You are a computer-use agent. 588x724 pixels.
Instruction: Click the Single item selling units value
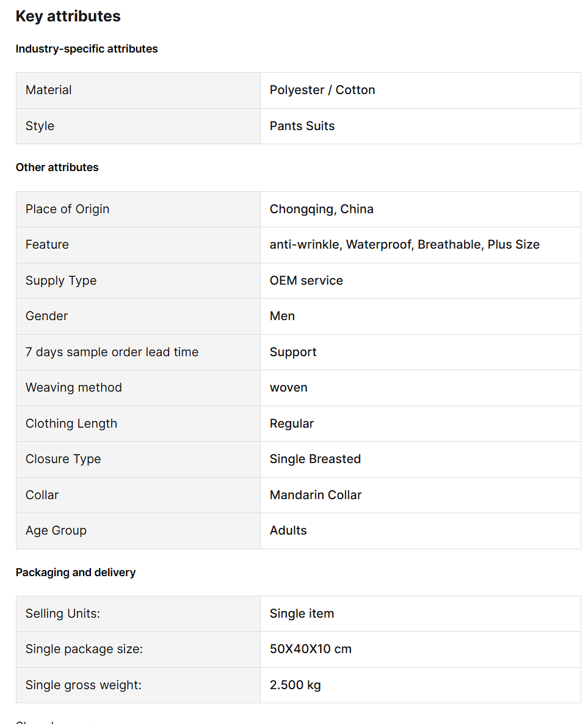coord(302,613)
